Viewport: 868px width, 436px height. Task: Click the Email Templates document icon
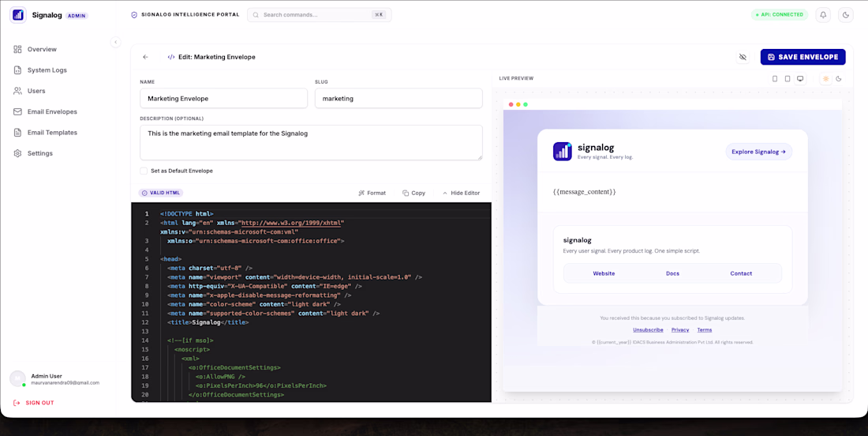[x=17, y=133]
